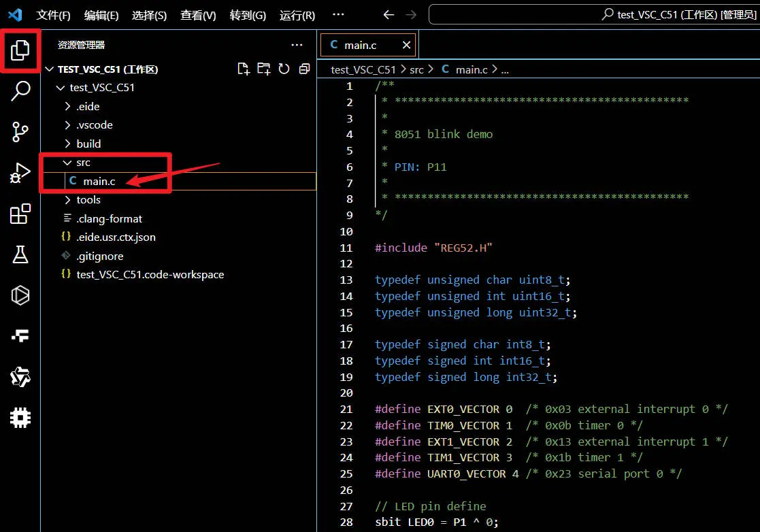Image resolution: width=760 pixels, height=532 pixels.
Task: Click the New Folder icon in explorer
Action: pos(263,69)
